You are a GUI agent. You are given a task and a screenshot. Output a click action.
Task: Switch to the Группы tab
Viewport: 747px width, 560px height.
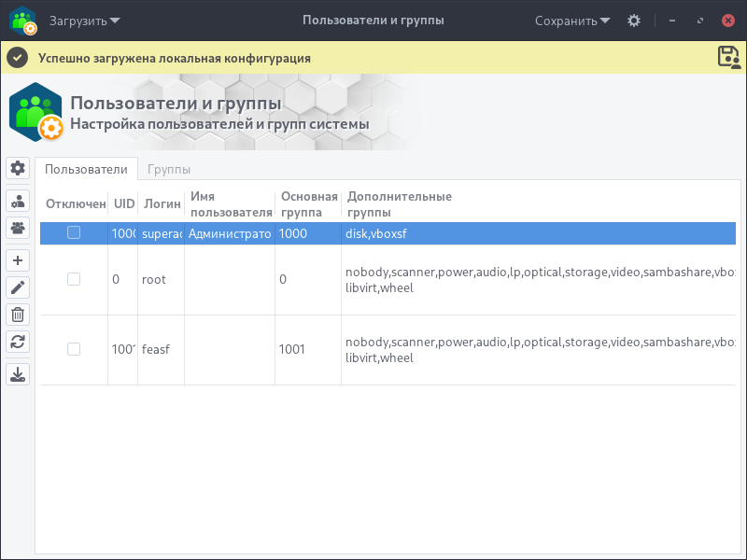(x=169, y=169)
